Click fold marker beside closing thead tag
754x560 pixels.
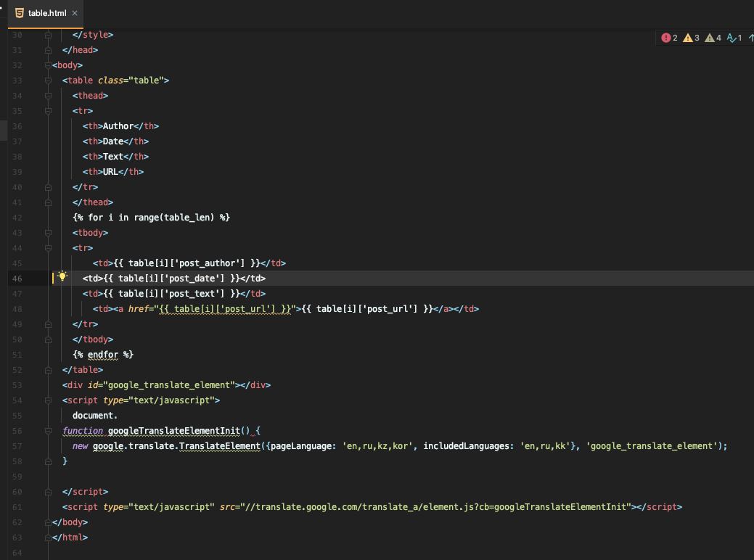point(48,202)
